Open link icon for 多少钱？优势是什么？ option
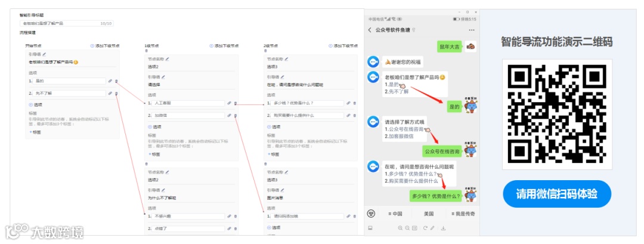Viewport: 644px width, 244px height. [348, 104]
